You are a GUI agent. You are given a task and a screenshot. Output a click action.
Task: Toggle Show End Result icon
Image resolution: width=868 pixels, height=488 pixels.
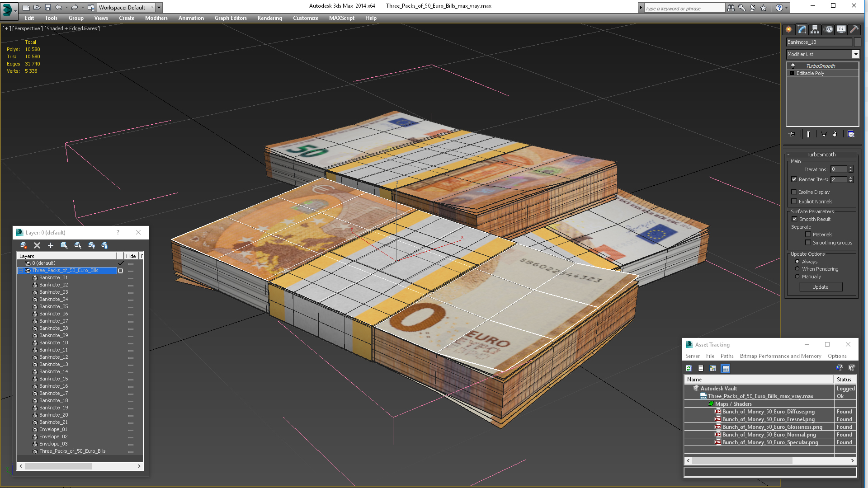(x=808, y=134)
